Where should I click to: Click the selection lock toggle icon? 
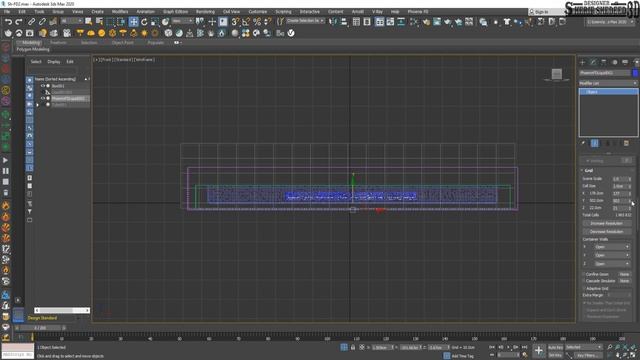353,347
